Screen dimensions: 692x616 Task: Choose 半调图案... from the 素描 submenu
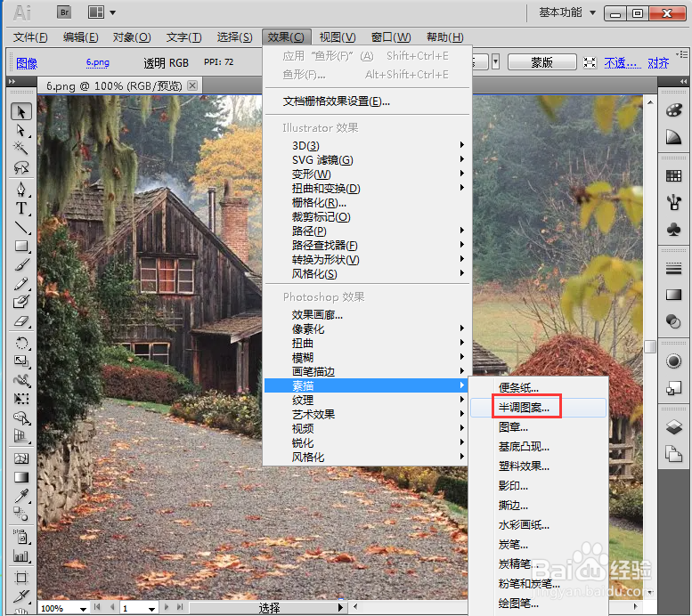[x=538, y=408]
